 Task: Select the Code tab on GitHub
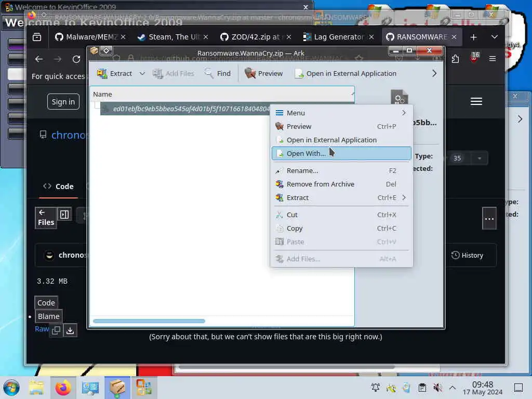58,187
